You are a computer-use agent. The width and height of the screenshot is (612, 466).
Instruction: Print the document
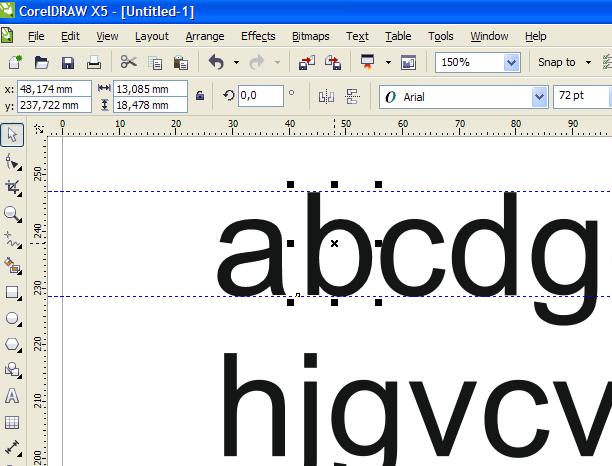94,62
